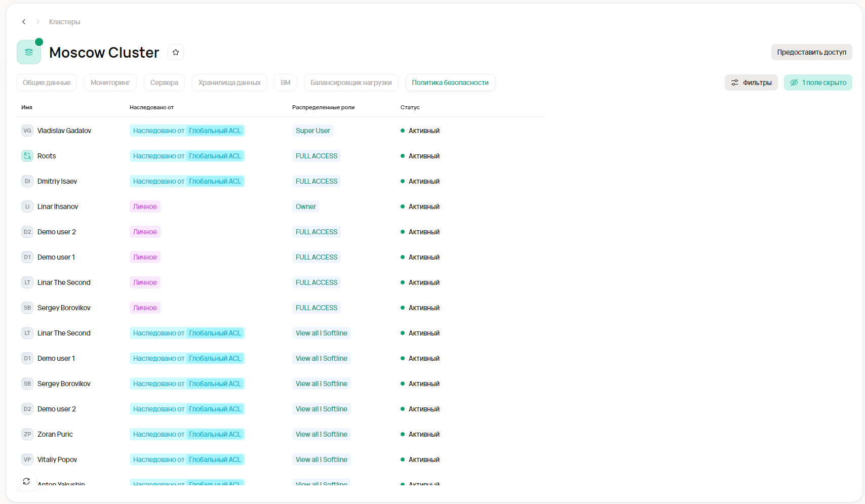Toggle the hidden field visibility button
Viewport: 865px width, 504px height.
click(818, 82)
